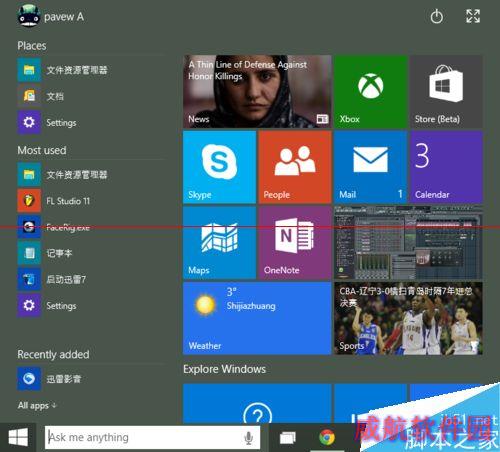This screenshot has width=500, height=452.
Task: Open the Maps tile
Action: [x=219, y=243]
